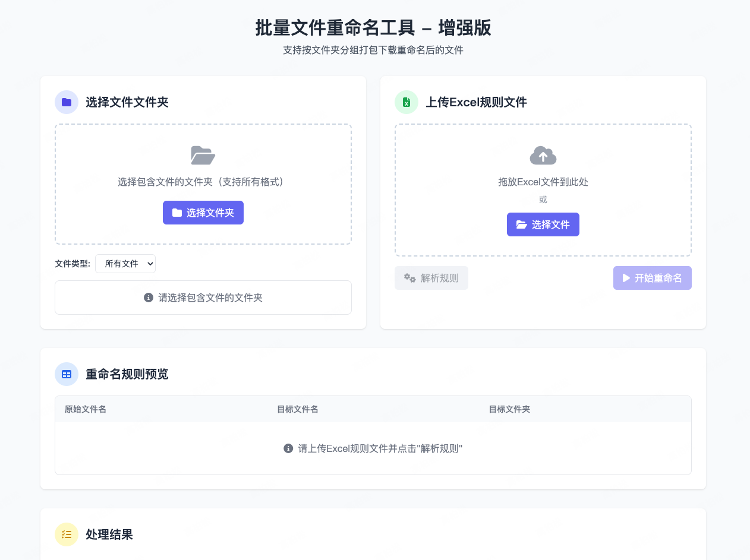Click the cloud upload icon
The image size is (750, 560).
(543, 156)
